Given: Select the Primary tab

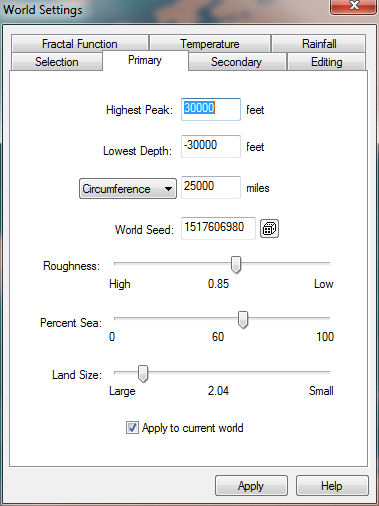Looking at the screenshot, I should coord(145,60).
